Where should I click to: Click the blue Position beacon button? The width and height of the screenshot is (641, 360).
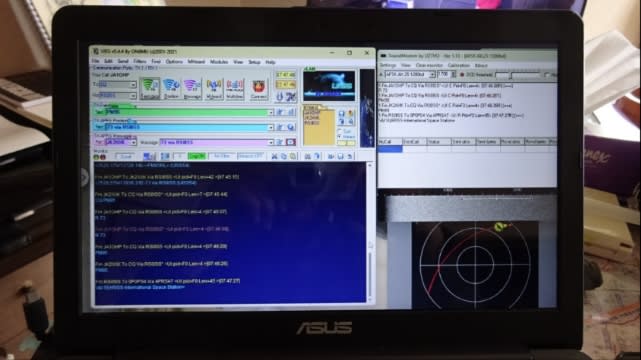click(x=171, y=89)
